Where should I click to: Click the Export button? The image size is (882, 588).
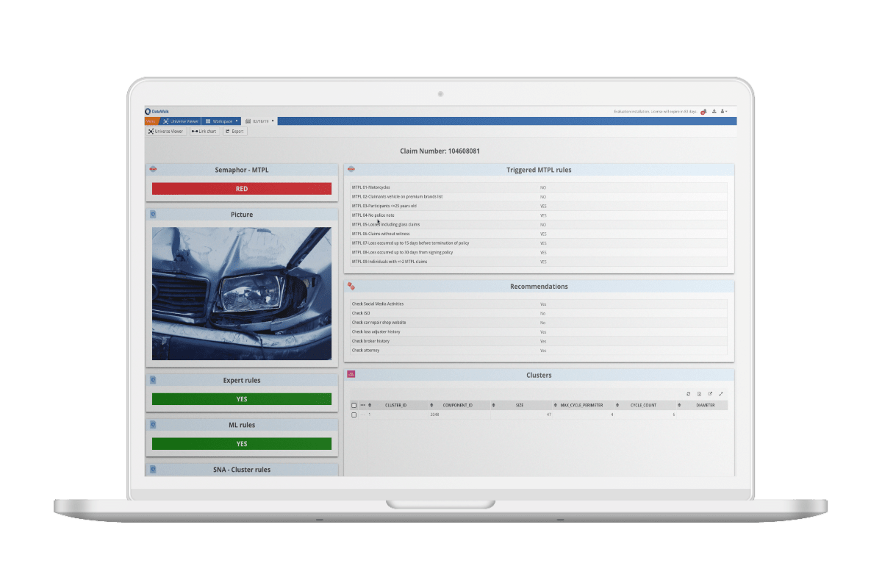pyautogui.click(x=235, y=132)
